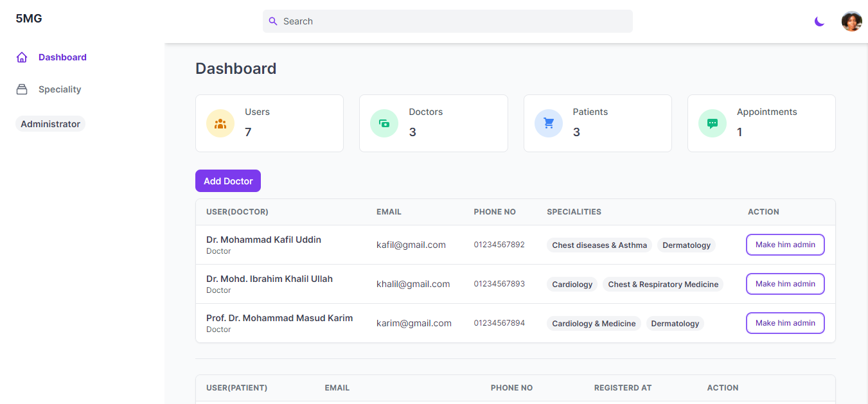Click the Speciality briefcase icon
This screenshot has width=868, height=404.
click(21, 89)
